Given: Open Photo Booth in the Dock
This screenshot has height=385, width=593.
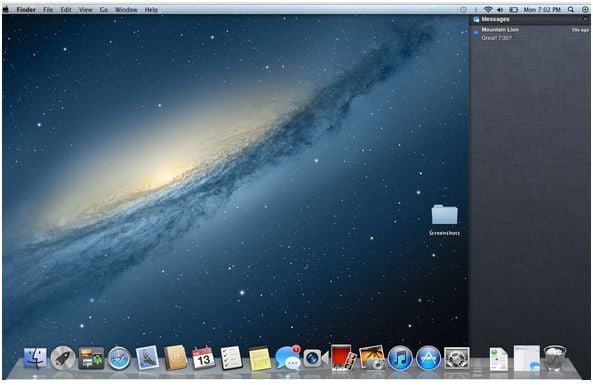Looking at the screenshot, I should pos(343,357).
